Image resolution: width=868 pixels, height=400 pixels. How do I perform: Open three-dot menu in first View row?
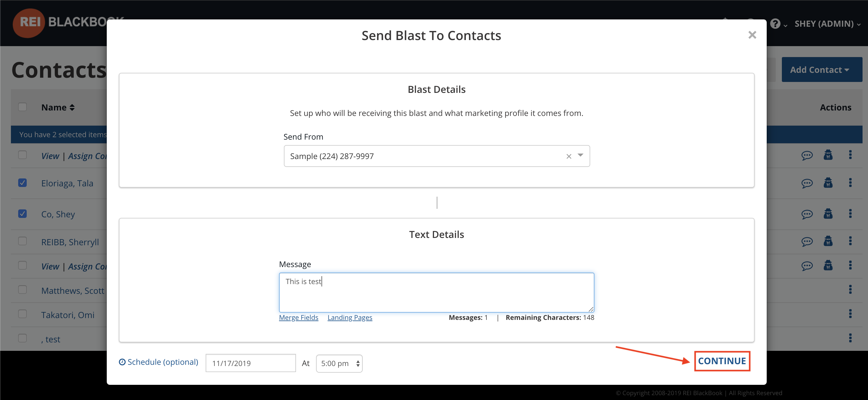850,154
